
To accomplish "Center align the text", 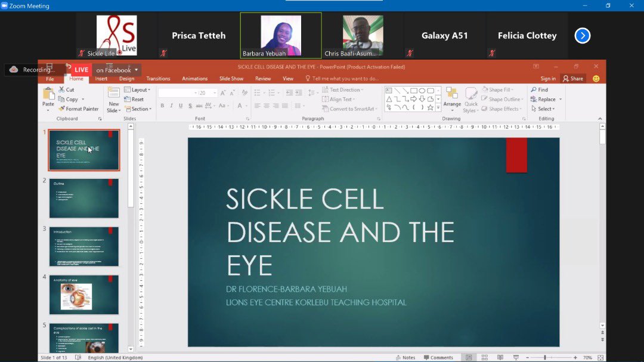I will (x=266, y=106).
